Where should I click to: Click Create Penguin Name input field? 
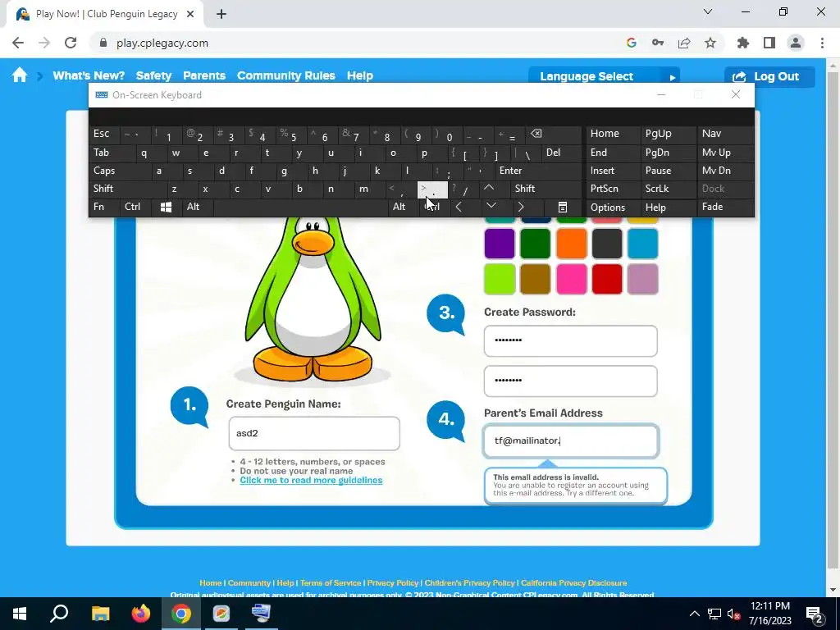(x=314, y=433)
